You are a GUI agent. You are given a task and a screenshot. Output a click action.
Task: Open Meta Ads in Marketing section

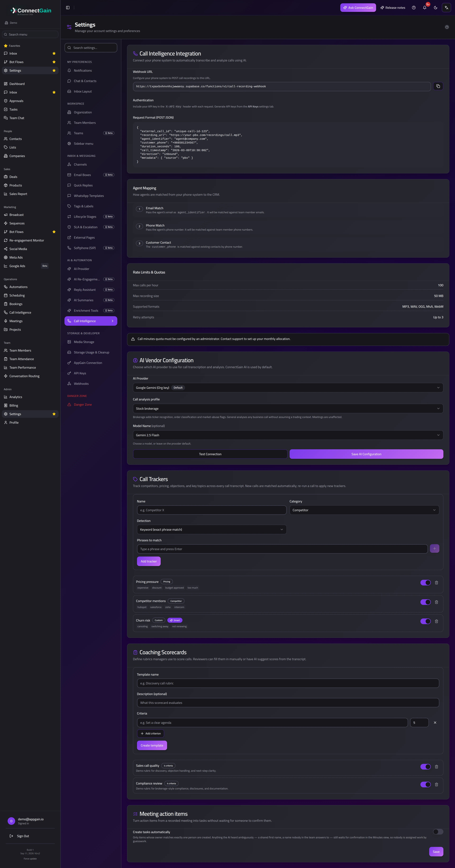[x=30, y=257]
